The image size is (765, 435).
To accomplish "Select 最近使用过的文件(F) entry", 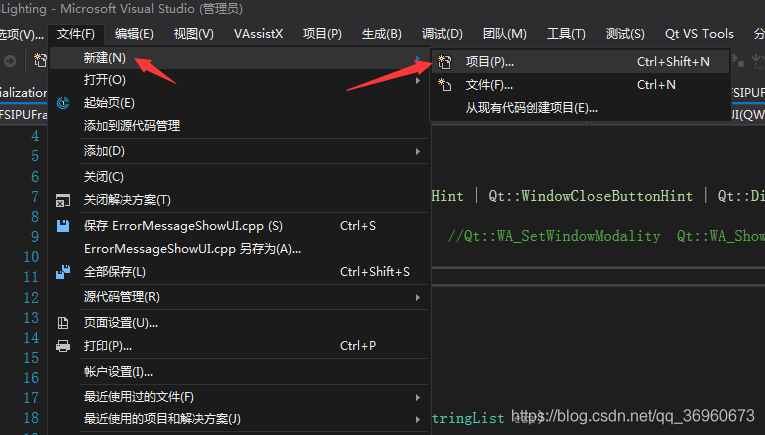I will pyautogui.click(x=239, y=397).
